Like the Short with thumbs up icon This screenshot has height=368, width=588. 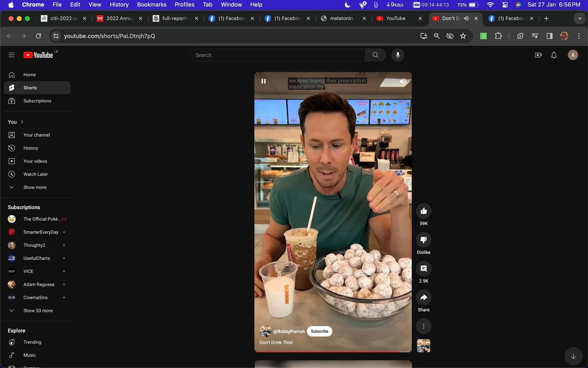point(423,211)
